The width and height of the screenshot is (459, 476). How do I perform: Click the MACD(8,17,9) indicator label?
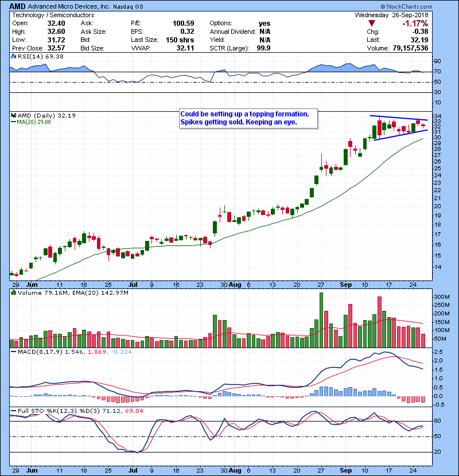40,352
